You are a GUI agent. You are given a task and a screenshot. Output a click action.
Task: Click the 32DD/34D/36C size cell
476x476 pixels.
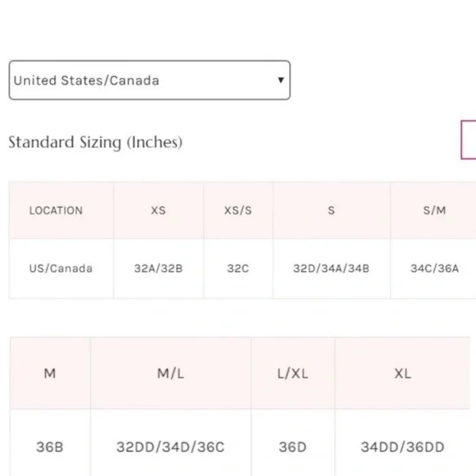click(x=171, y=446)
